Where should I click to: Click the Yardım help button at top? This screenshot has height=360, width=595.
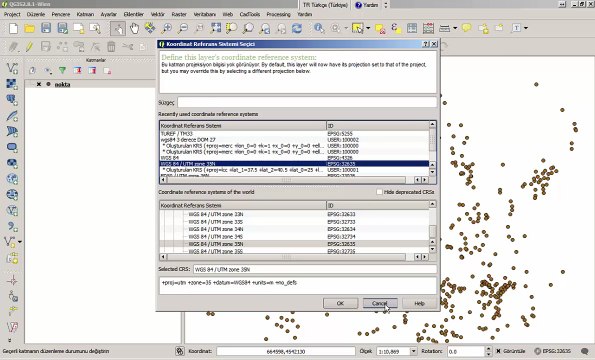coord(367,5)
